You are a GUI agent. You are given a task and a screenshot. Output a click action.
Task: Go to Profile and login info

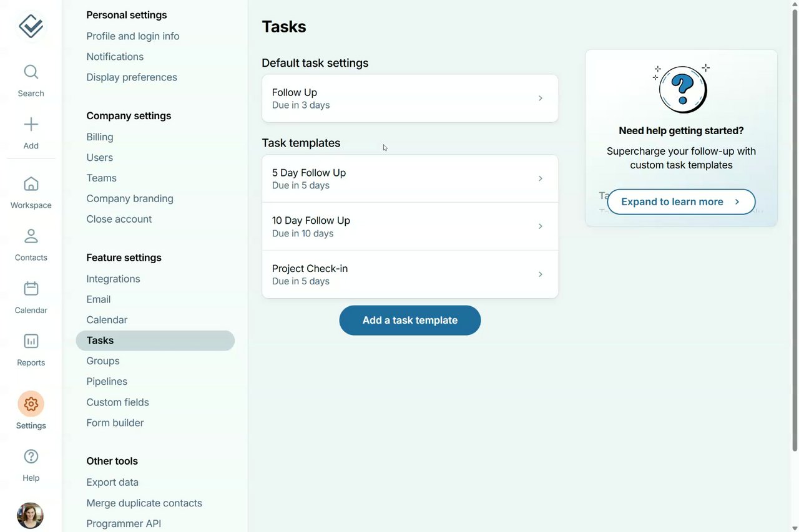click(x=133, y=36)
